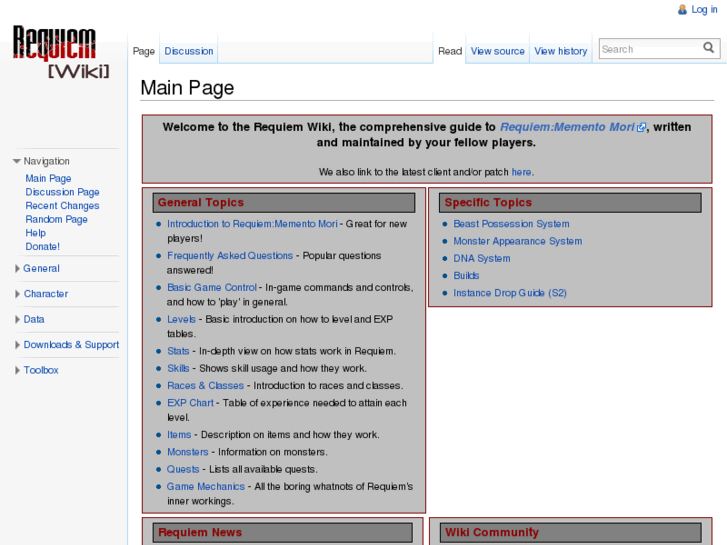Screen dimensions: 727x545
Task: Open Introduction to Requiem:Memento Mori
Action: (252, 224)
